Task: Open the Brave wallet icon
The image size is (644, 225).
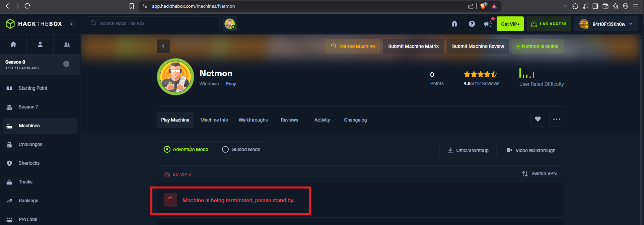Action: click(605, 6)
